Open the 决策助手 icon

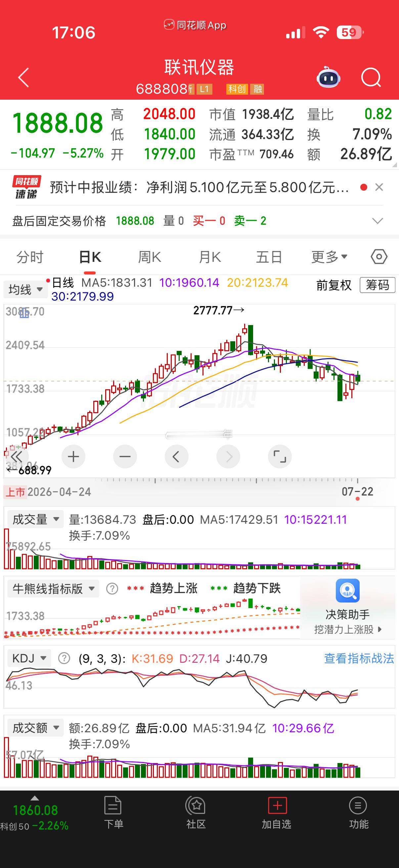coord(347,591)
